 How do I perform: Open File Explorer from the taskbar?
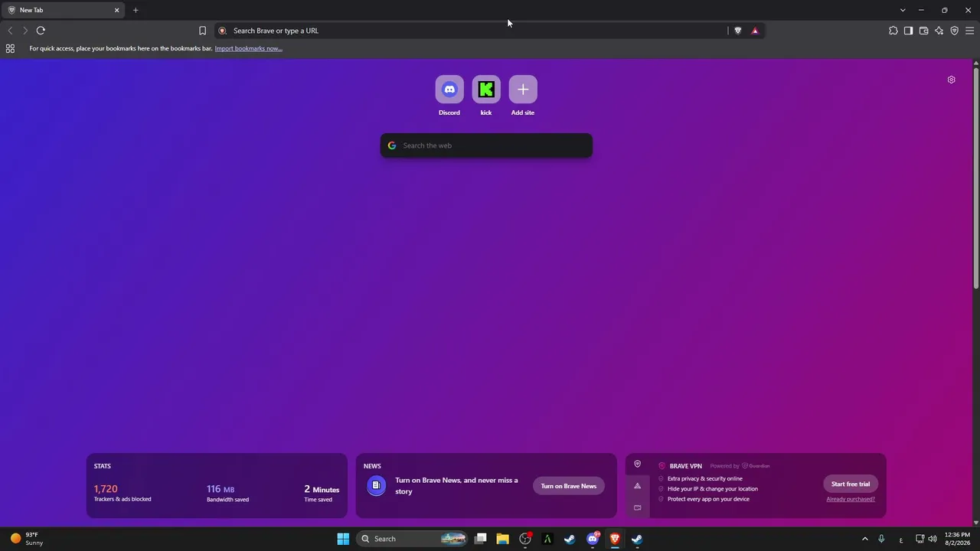[x=502, y=539]
